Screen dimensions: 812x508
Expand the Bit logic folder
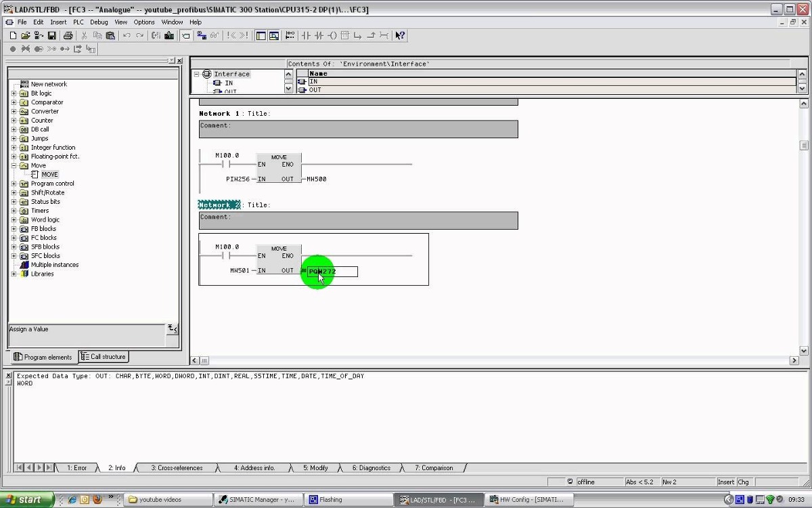pyautogui.click(x=14, y=93)
